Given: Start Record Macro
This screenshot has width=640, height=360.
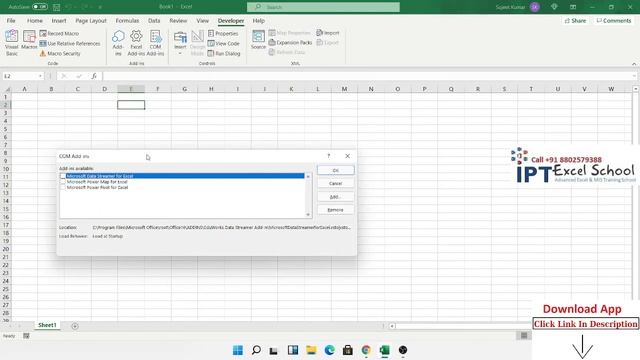Looking at the screenshot, I should tap(59, 33).
